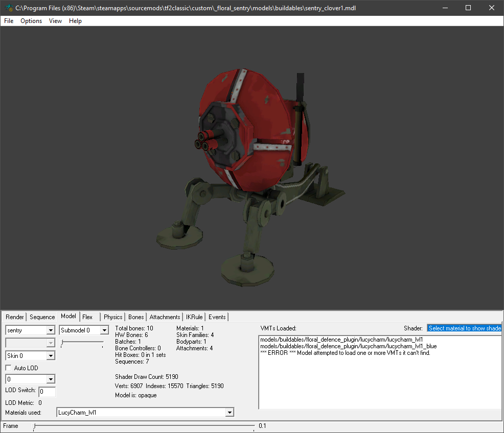Expand the sentry bodypart dropdown
This screenshot has width=504, height=433.
[51, 330]
